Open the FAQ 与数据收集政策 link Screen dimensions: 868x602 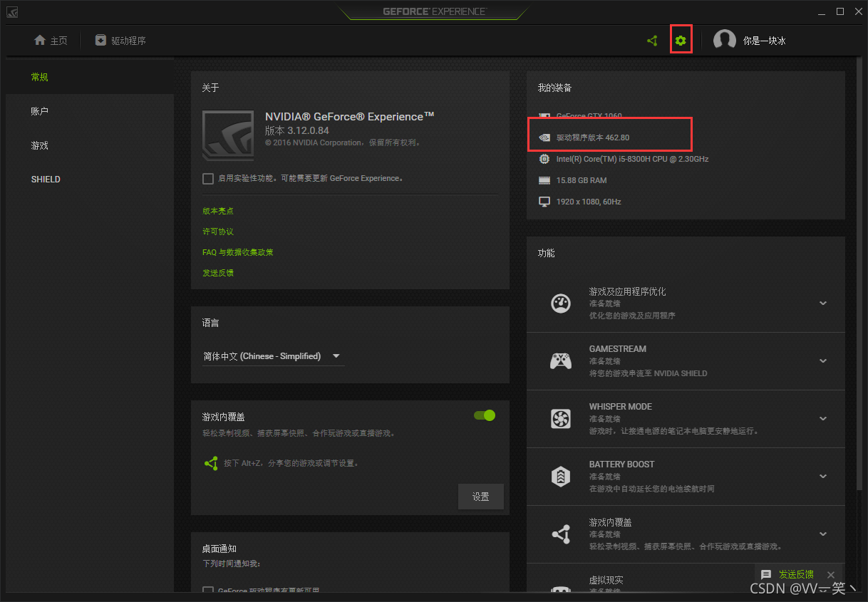(238, 252)
